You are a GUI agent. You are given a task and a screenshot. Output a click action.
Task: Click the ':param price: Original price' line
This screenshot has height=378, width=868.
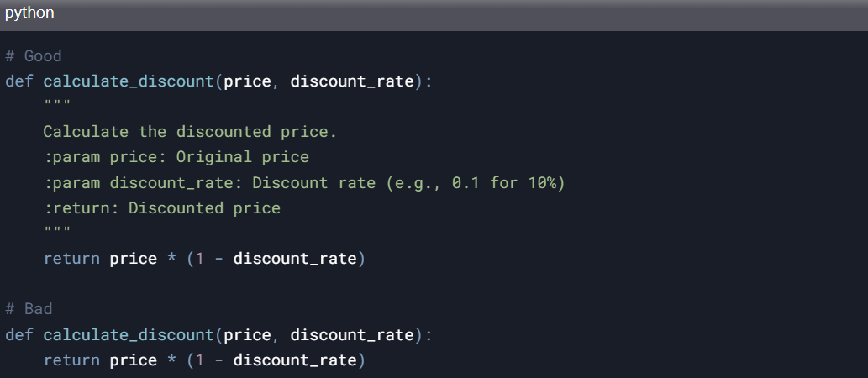[176, 157]
